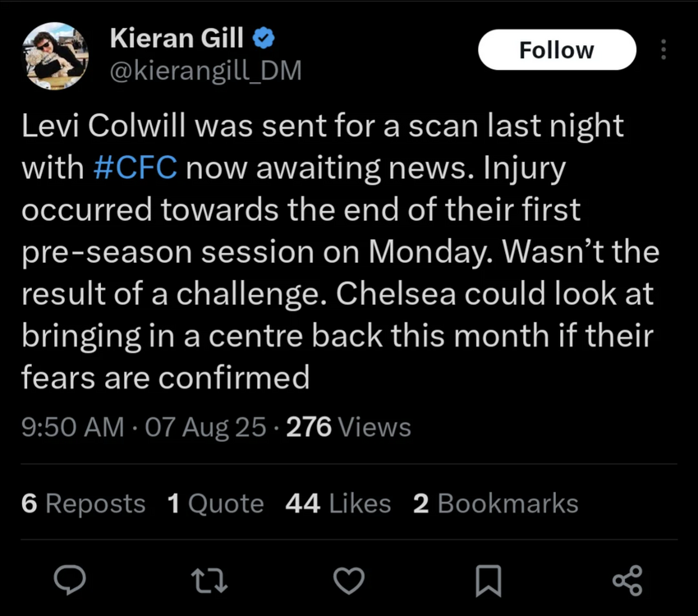Viewport: 698px width, 616px height.
Task: View the 6 Reposts list
Action: [x=83, y=503]
